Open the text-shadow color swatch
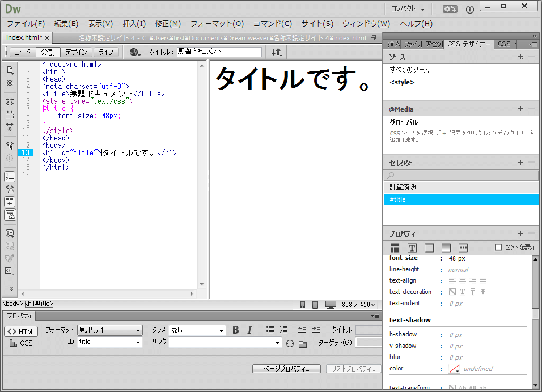Screen dimensions: 542x392 454,369
